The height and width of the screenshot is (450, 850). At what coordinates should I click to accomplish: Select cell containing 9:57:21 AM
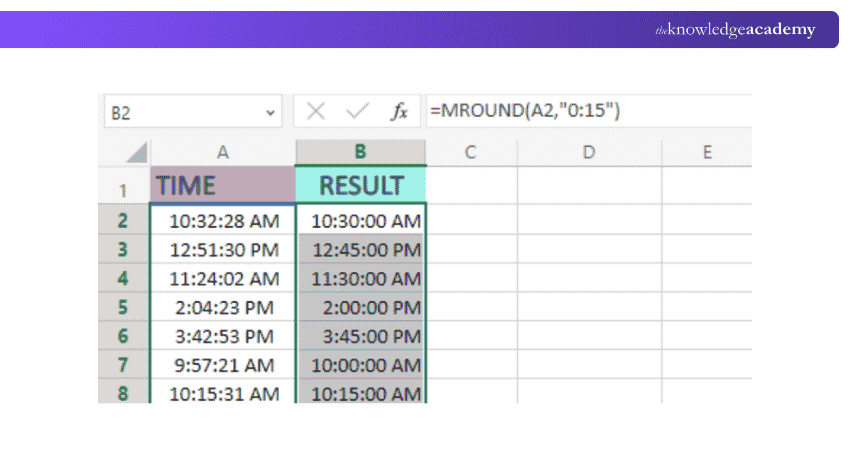[x=223, y=364]
